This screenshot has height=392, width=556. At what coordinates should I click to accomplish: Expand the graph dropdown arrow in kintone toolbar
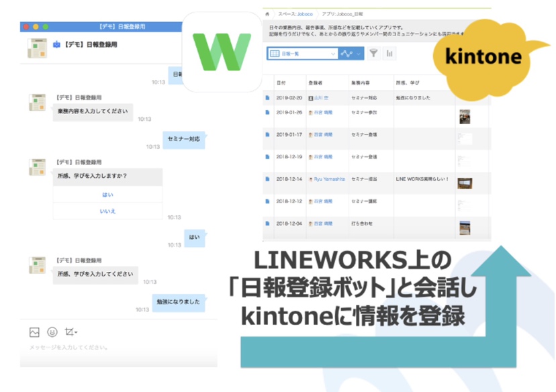pos(359,54)
